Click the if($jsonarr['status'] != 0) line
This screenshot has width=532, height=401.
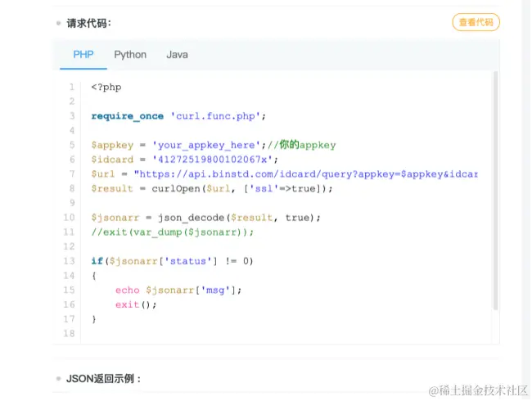click(x=172, y=261)
